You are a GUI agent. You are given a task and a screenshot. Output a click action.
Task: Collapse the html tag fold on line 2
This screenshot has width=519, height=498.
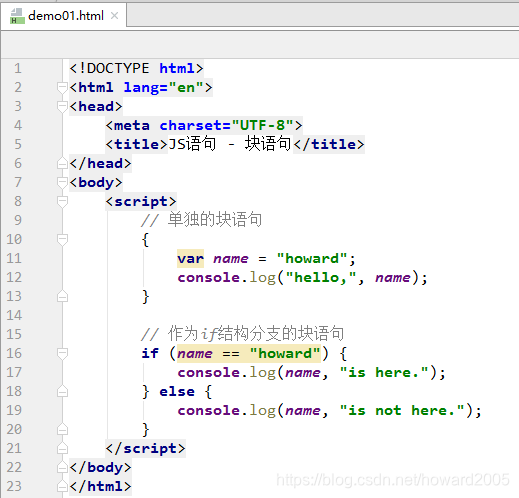(62, 87)
